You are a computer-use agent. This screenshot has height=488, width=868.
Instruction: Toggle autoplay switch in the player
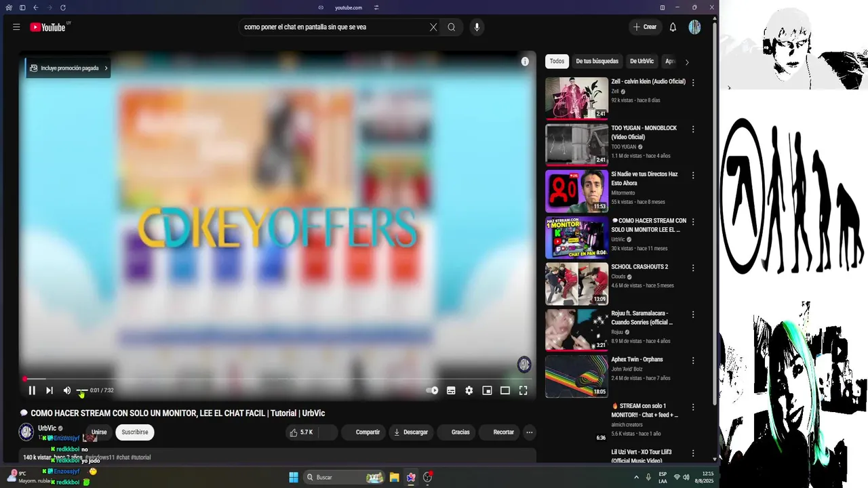432,390
